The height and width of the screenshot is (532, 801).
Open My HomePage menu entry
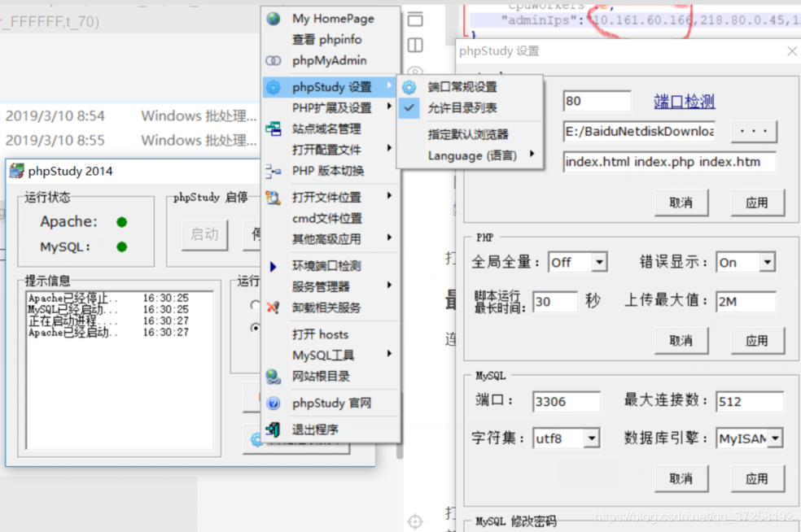[x=331, y=19]
